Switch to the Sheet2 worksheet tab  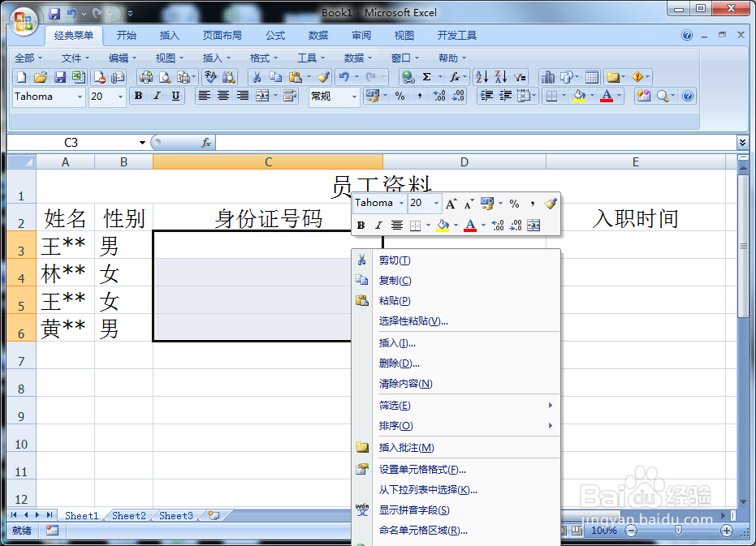click(128, 515)
